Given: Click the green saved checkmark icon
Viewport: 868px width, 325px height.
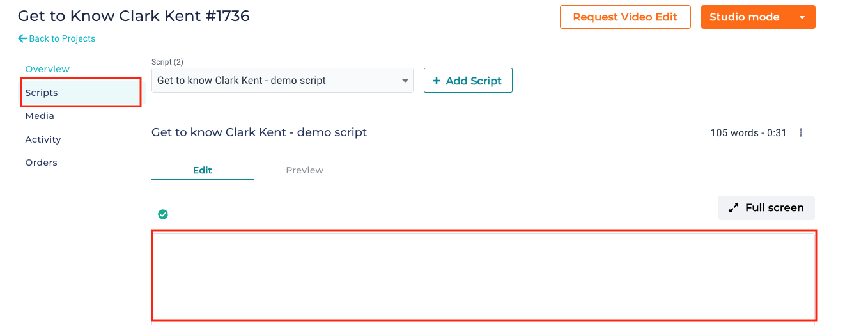Looking at the screenshot, I should [163, 214].
